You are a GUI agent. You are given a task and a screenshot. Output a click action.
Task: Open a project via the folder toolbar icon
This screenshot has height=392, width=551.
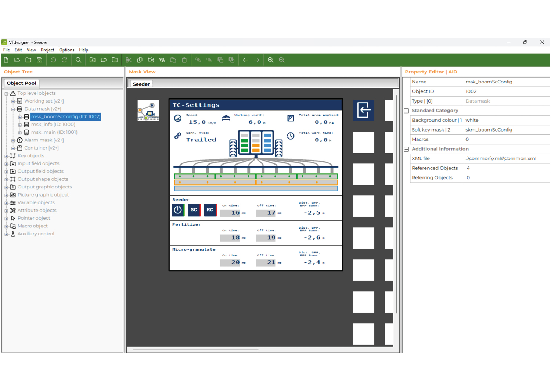(17, 60)
